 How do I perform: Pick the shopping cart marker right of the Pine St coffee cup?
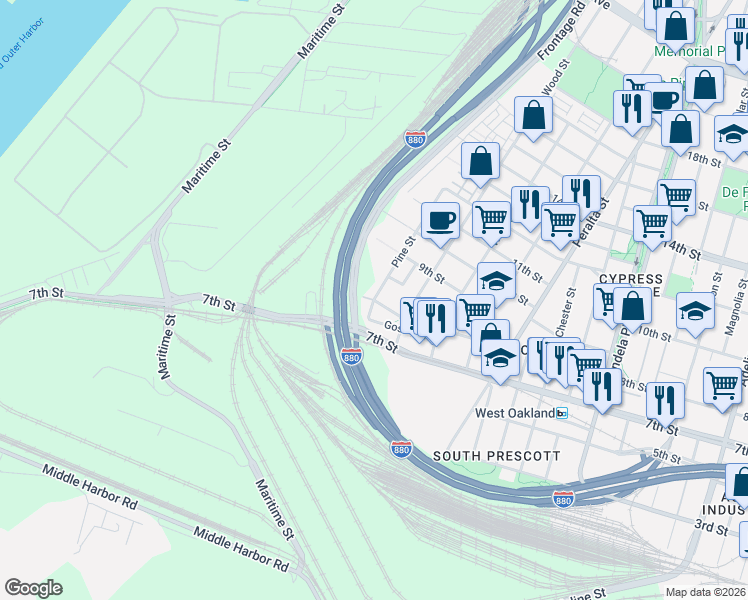tap(491, 222)
